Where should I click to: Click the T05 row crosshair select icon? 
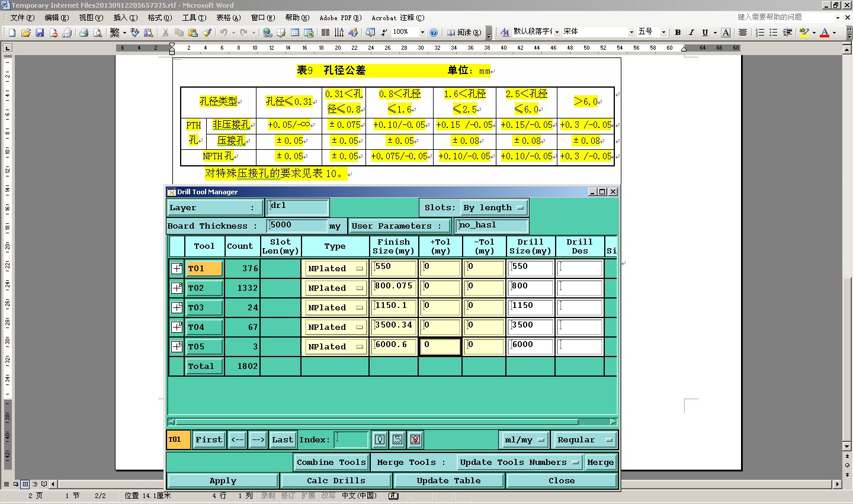(x=177, y=346)
